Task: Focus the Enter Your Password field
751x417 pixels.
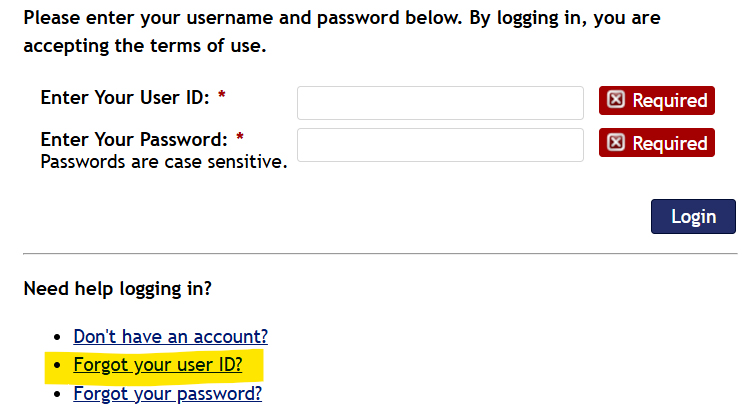Action: (x=440, y=145)
